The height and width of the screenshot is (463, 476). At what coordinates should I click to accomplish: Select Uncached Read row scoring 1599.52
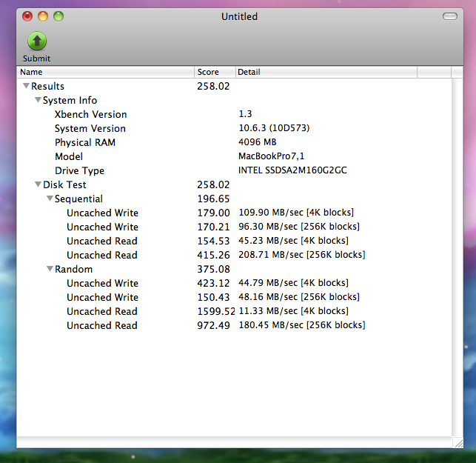pyautogui.click(x=234, y=311)
